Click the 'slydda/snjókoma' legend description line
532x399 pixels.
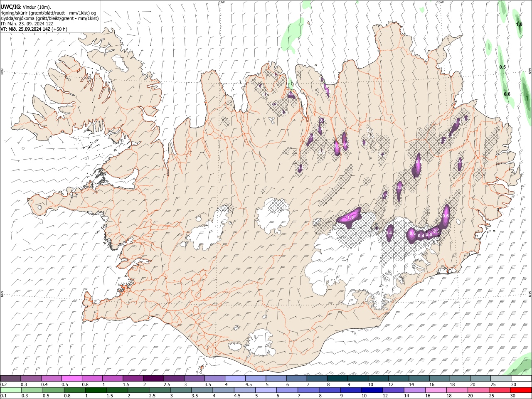49,18
